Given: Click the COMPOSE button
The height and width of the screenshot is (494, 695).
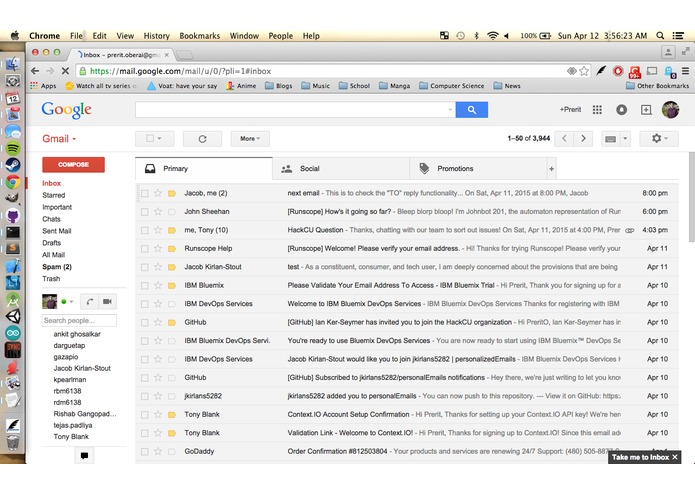Looking at the screenshot, I should [74, 164].
